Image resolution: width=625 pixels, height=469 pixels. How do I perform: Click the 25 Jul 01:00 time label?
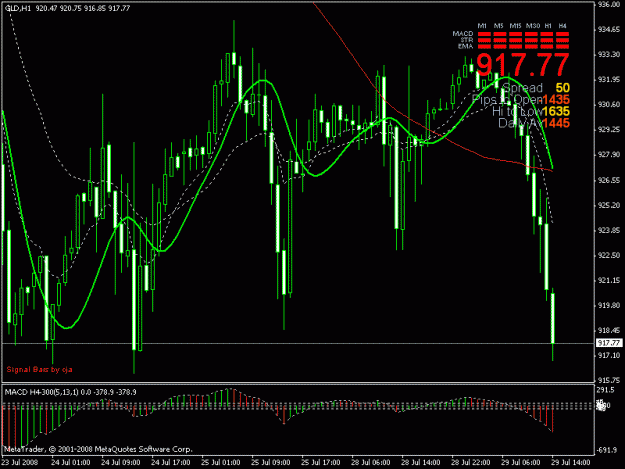pos(220,462)
